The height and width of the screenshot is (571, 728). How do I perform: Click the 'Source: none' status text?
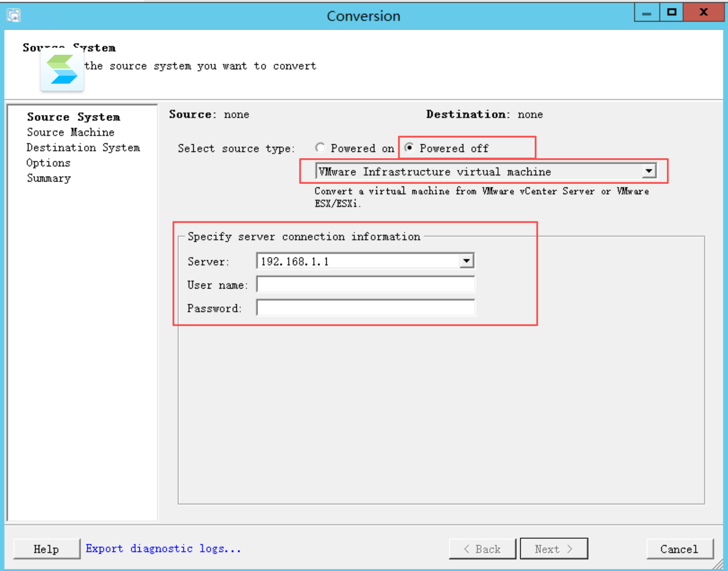point(209,114)
